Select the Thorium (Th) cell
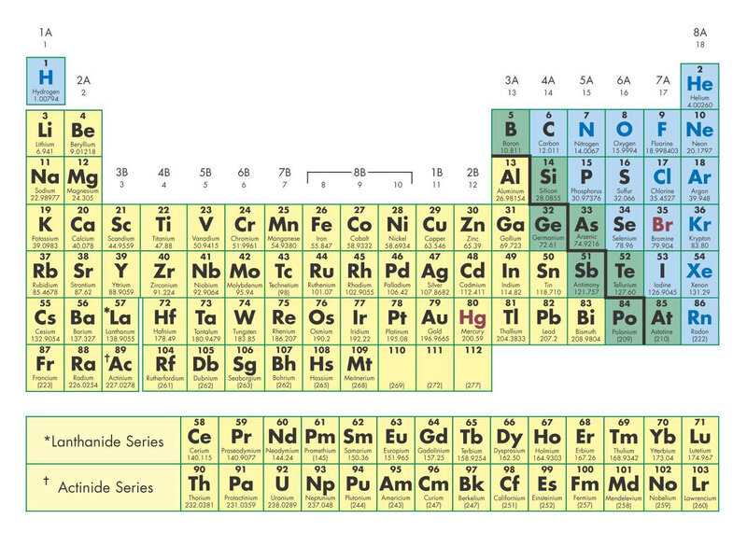 [199, 487]
